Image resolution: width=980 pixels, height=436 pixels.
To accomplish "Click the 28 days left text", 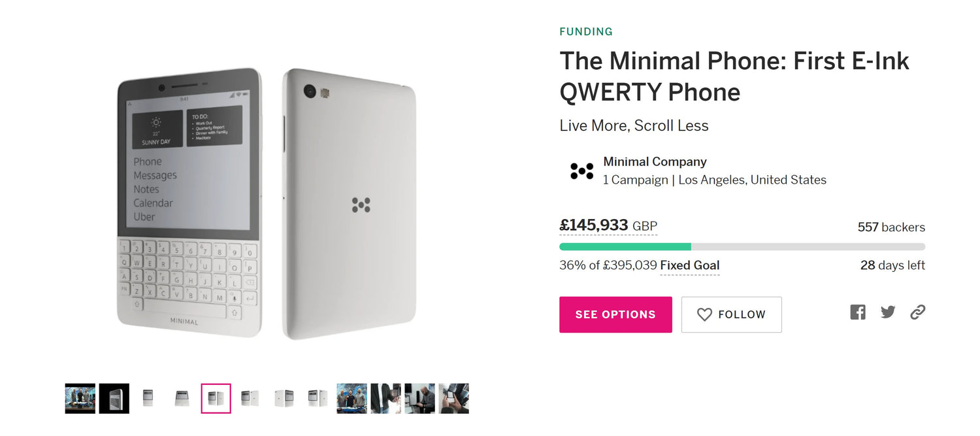I will tap(892, 265).
